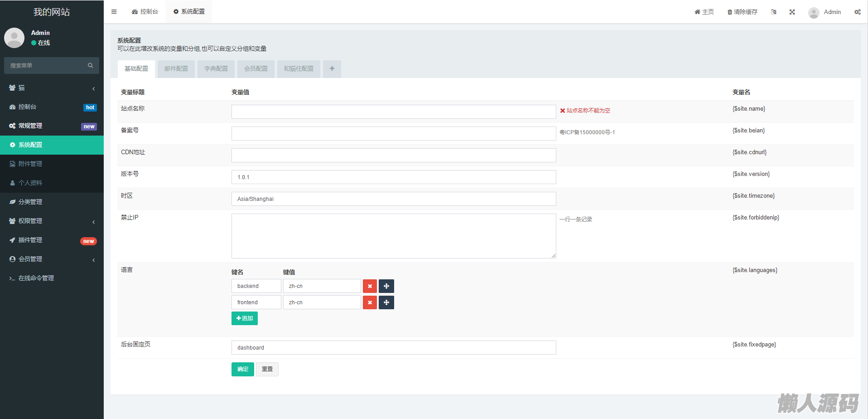
Task: Expand the 会员管理 sidebar menu
Action: pyautogui.click(x=52, y=259)
